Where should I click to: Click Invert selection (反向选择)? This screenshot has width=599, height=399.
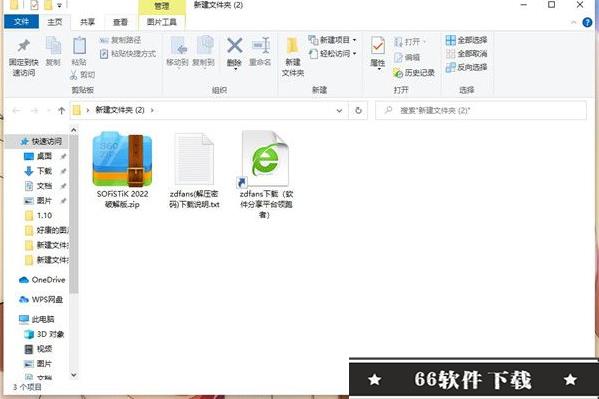(466, 67)
